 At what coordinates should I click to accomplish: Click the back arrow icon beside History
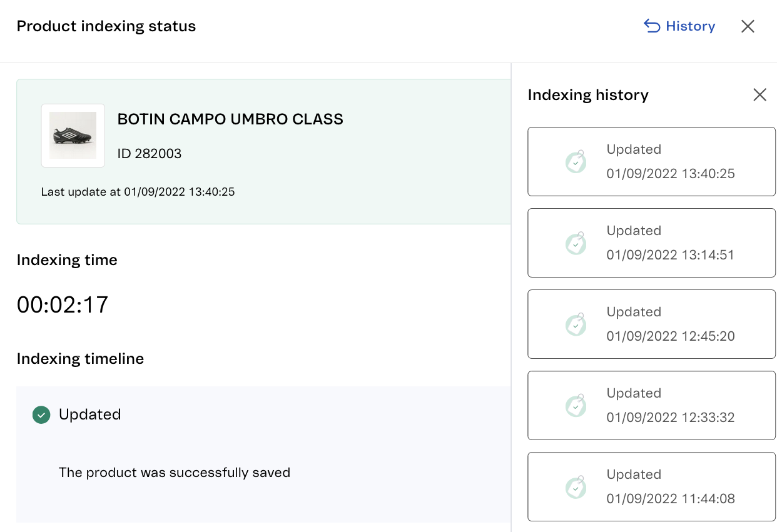(651, 26)
